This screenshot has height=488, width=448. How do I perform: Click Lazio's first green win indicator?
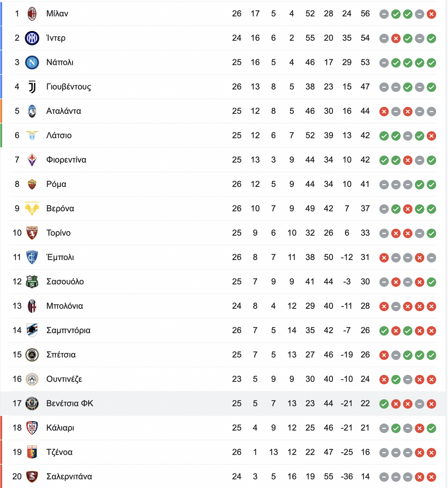(x=384, y=136)
